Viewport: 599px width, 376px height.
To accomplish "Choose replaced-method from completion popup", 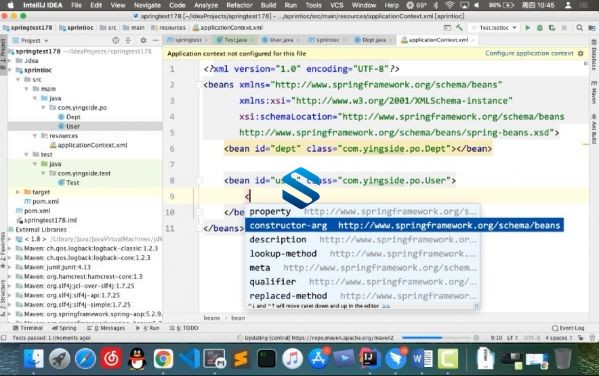I will click(363, 296).
